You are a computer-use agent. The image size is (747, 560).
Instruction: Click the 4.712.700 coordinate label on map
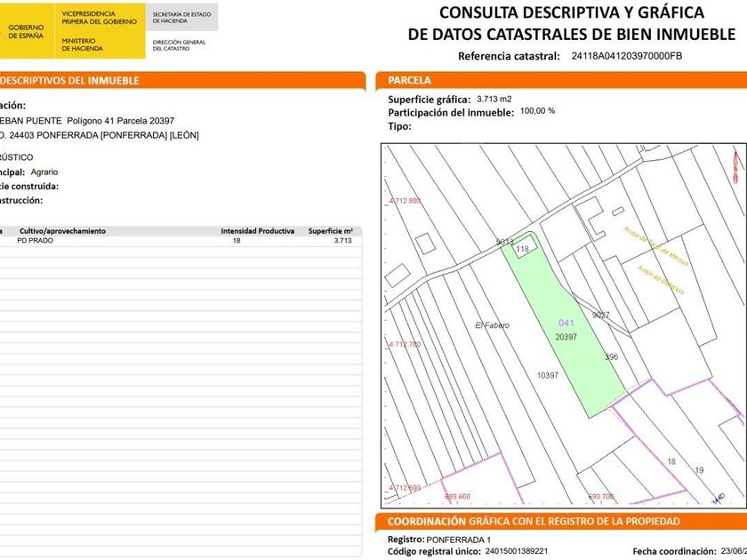click(405, 344)
